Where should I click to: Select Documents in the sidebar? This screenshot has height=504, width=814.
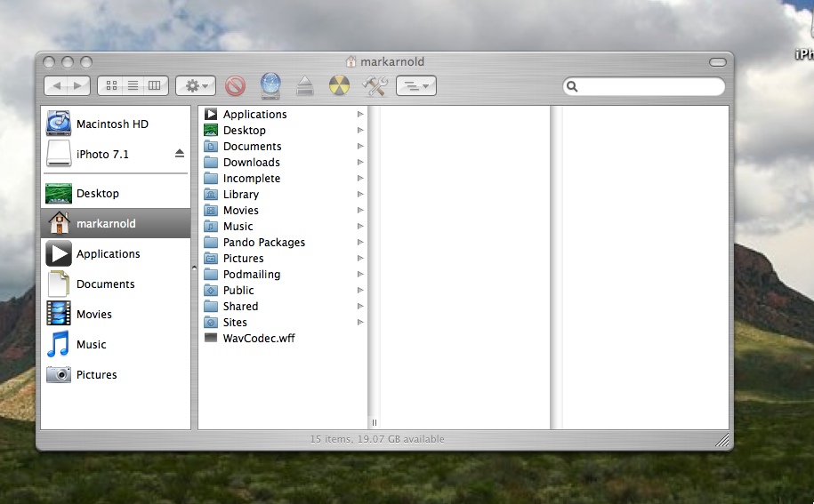(116, 284)
